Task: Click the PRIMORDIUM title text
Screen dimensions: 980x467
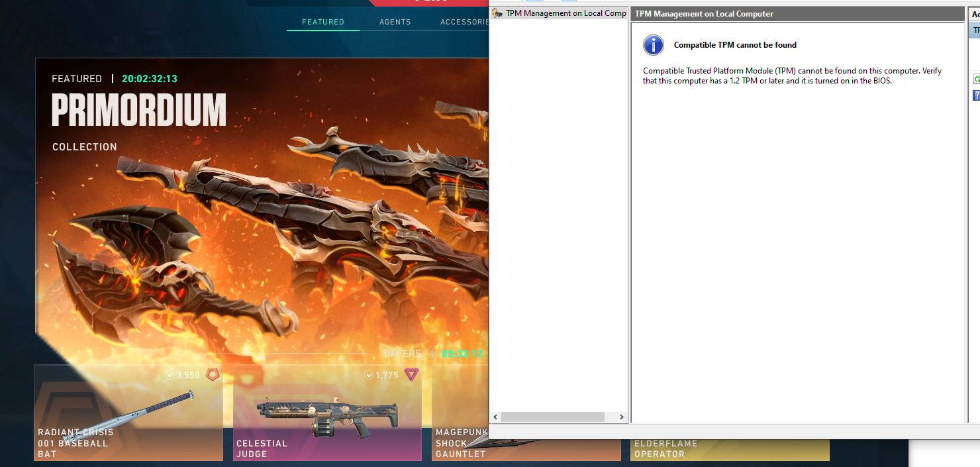Action: point(139,111)
